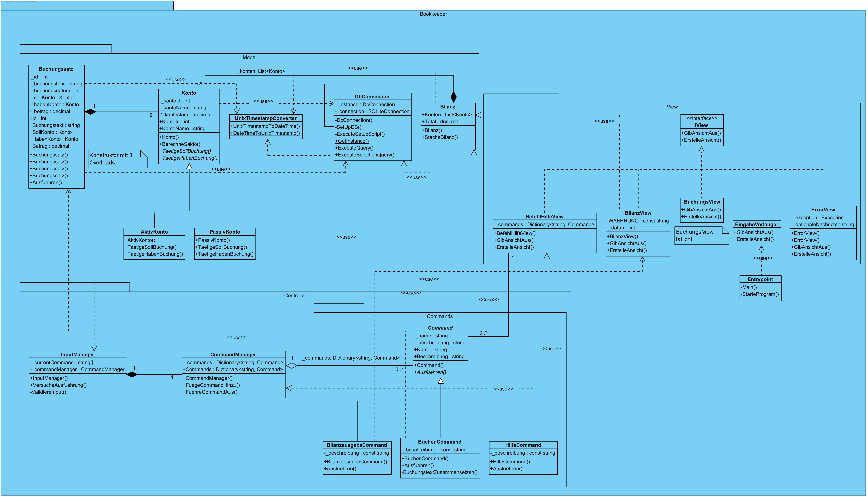The height and width of the screenshot is (498, 868).
Task: Select the PassivKonto class title
Action: 225,232
